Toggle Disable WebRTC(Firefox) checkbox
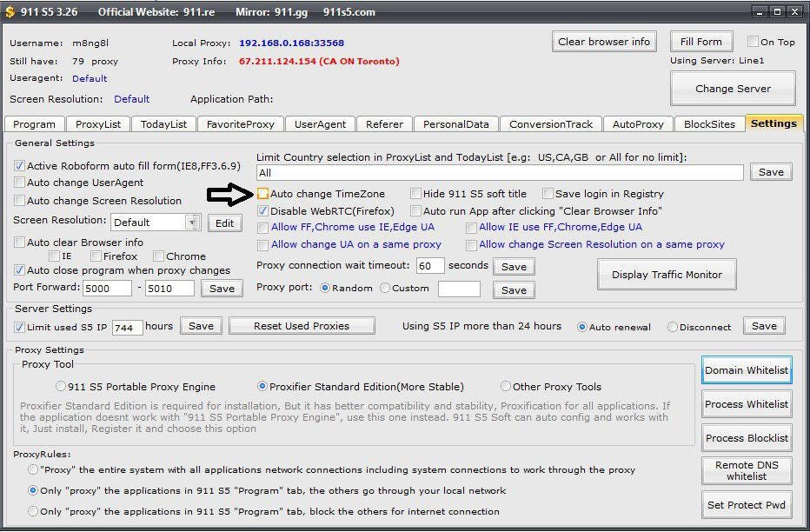 click(263, 210)
